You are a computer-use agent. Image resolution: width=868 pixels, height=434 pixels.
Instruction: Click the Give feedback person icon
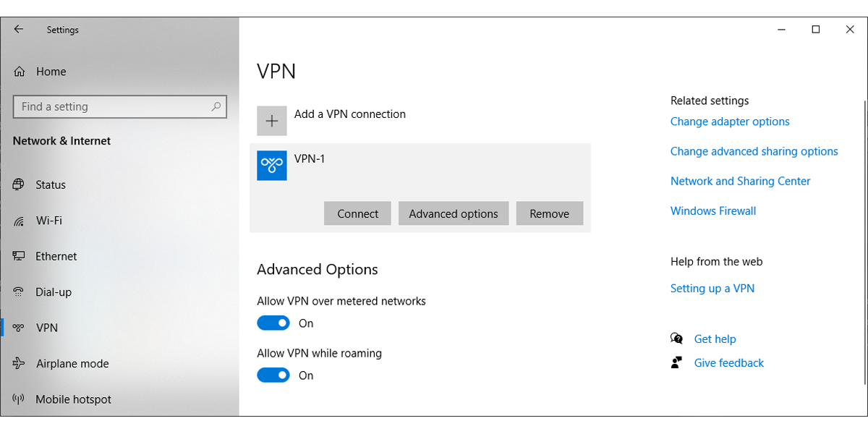tap(677, 362)
